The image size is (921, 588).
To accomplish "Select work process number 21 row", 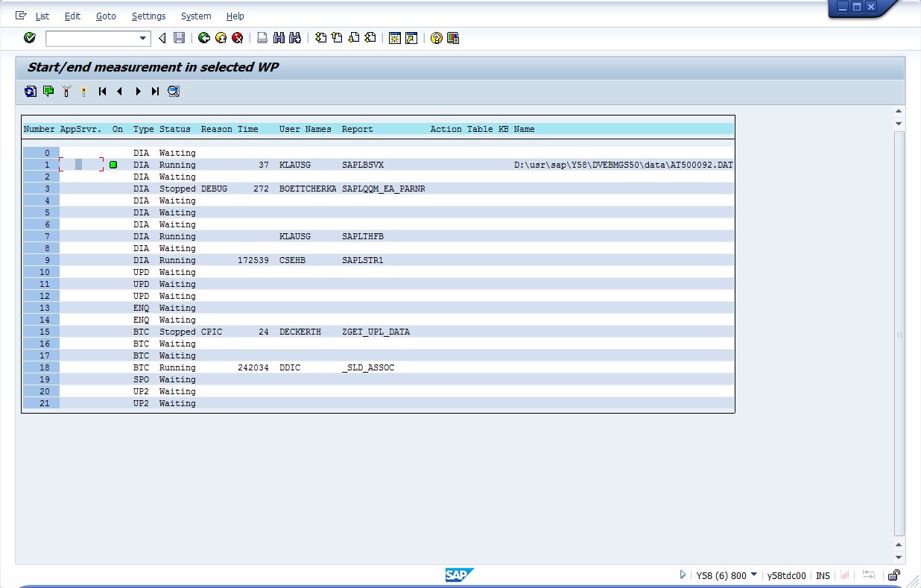I will click(x=379, y=403).
